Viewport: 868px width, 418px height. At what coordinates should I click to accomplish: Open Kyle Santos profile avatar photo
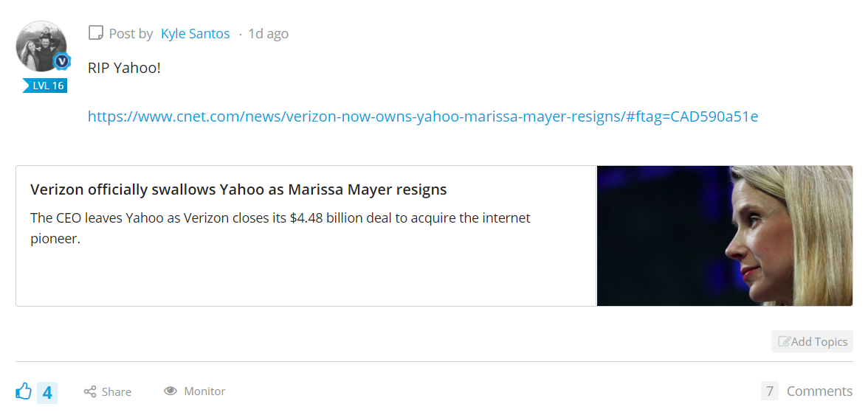coord(41,46)
